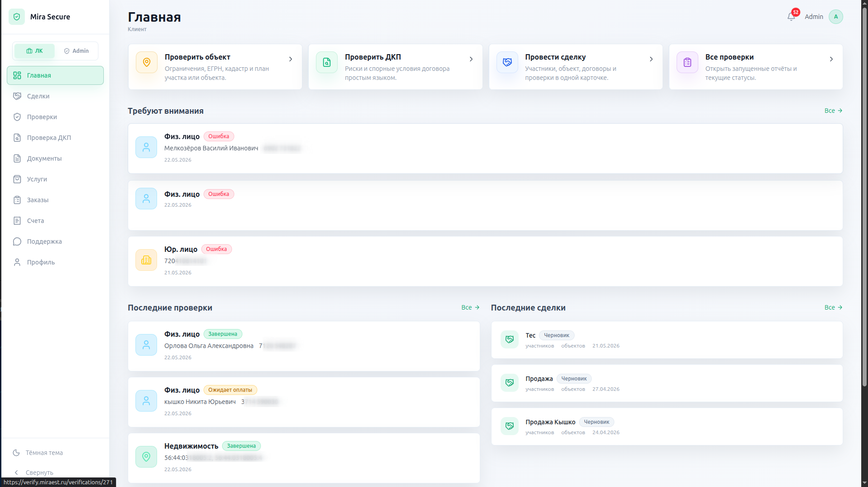Viewport: 868px width, 487px height.
Task: Click the Поддержка chat bubble icon
Action: point(17,241)
